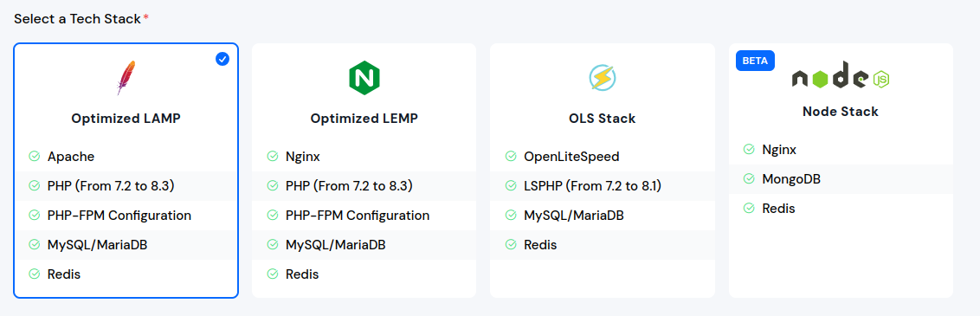Toggle the blue selected checkmark on Optimized LAMP
The width and height of the screenshot is (980, 316).
pyautogui.click(x=222, y=59)
